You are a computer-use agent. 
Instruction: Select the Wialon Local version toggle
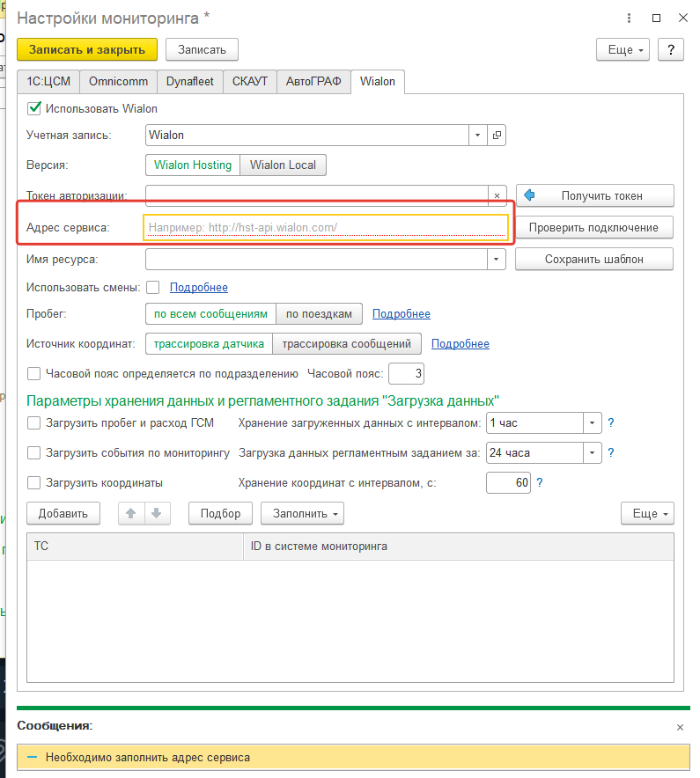click(284, 165)
